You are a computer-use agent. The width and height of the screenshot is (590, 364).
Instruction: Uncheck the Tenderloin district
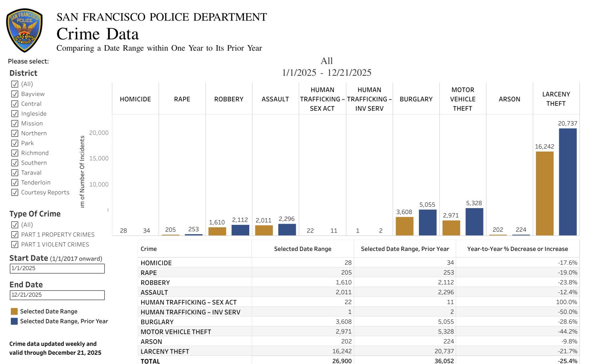15,182
